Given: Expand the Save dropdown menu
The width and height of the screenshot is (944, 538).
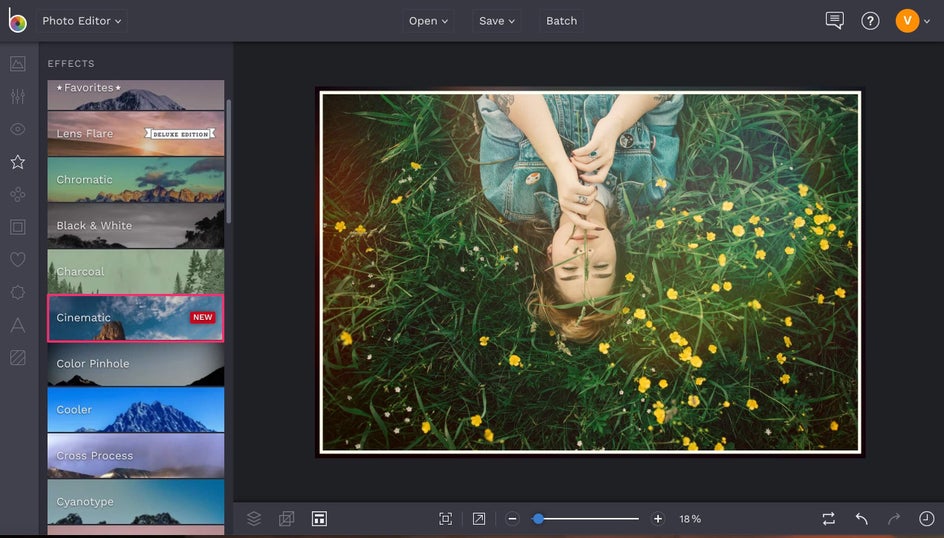Looking at the screenshot, I should tap(497, 21).
